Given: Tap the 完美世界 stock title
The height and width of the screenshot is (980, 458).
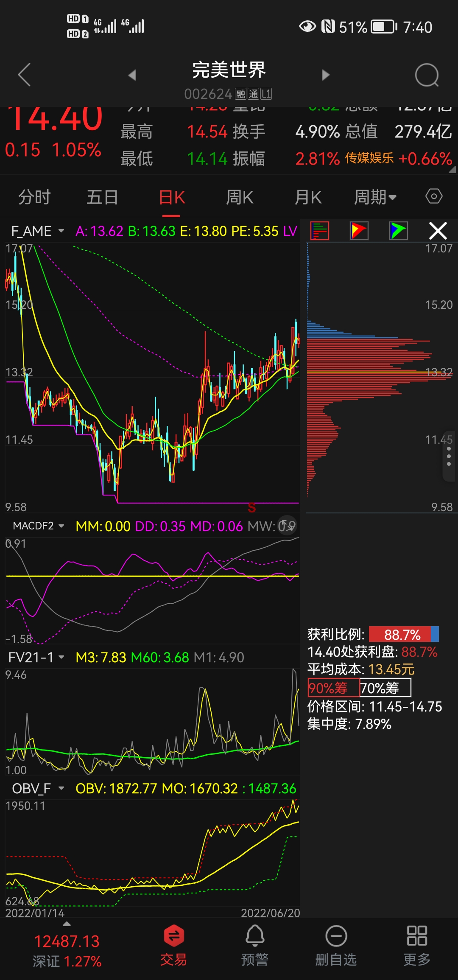Looking at the screenshot, I should click(229, 70).
